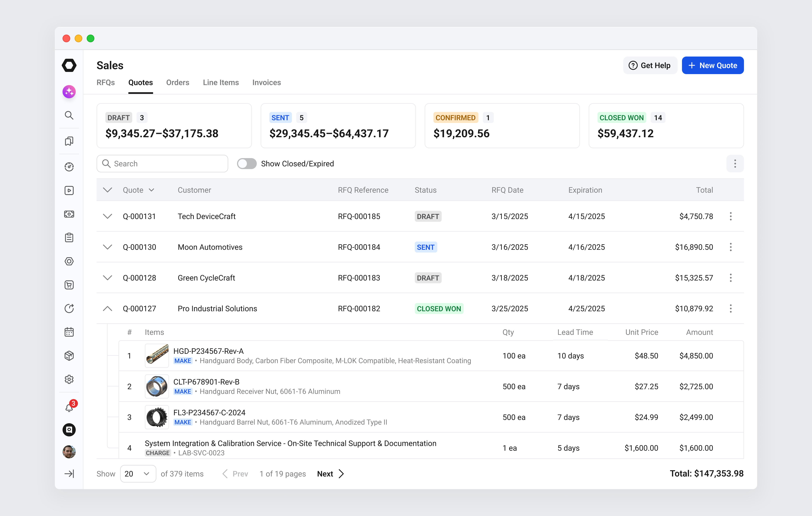Click the New Quote button
Viewport: 812px width, 516px height.
tap(713, 65)
